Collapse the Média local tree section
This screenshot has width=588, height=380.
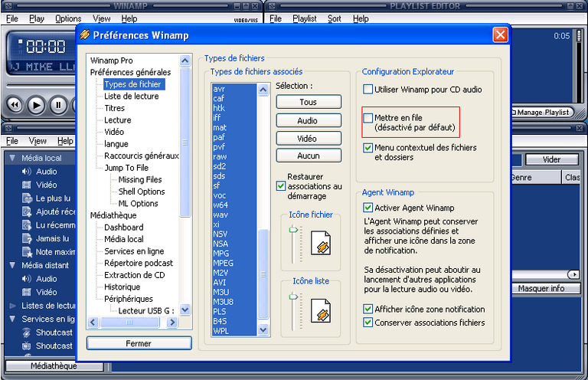click(x=12, y=158)
